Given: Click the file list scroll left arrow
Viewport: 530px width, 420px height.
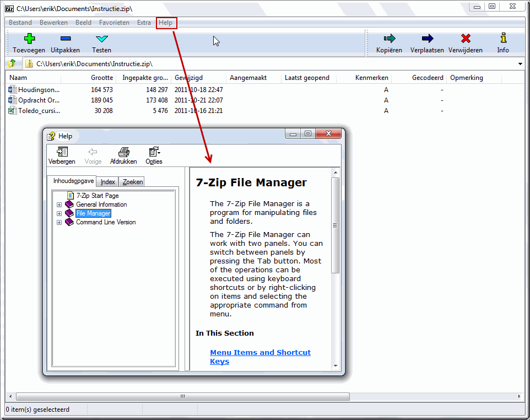Looking at the screenshot, I should 10,396.
